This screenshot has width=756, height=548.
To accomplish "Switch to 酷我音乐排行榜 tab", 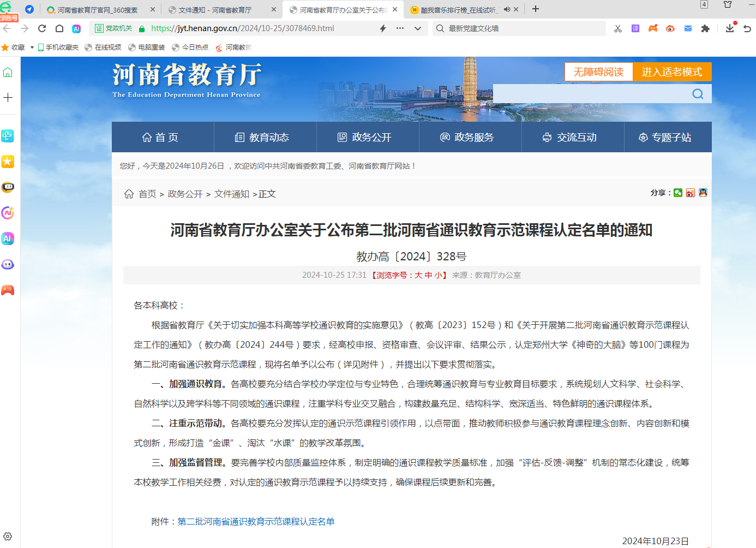I will point(459,10).
